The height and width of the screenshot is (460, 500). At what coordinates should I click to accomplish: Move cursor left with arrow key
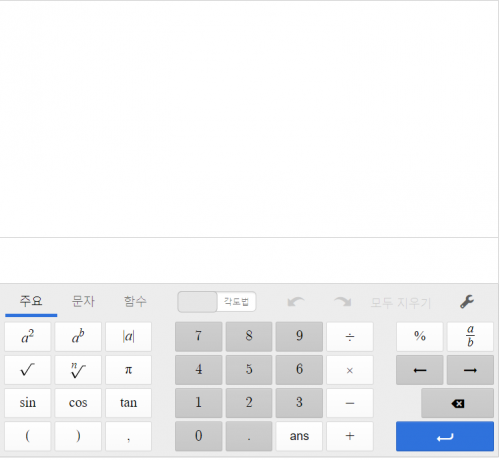420,370
